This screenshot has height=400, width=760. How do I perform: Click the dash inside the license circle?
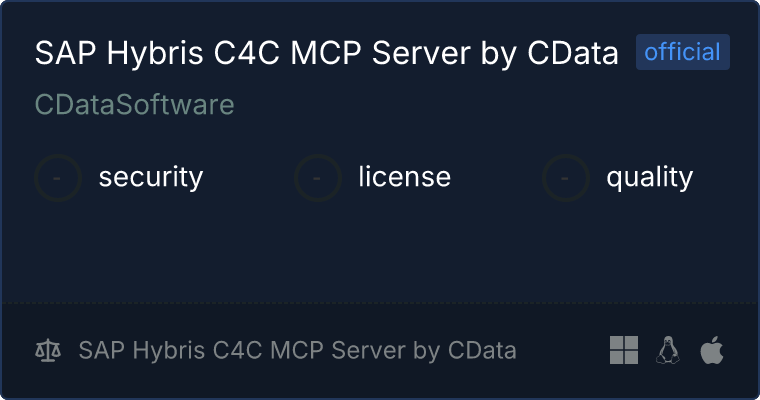point(317,178)
